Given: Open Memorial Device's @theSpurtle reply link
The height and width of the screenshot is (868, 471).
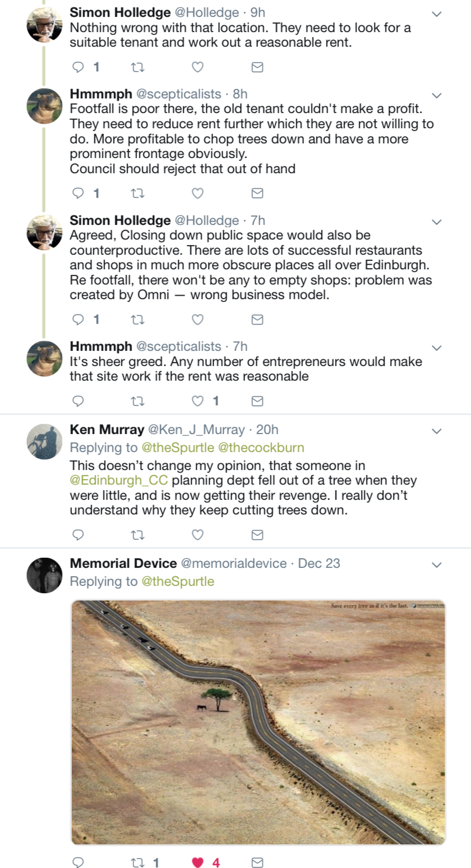Looking at the screenshot, I should [177, 581].
